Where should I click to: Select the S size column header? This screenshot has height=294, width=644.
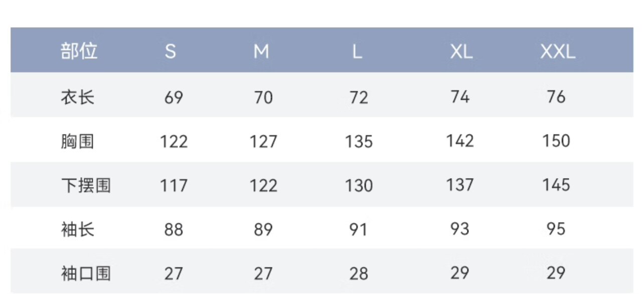(x=171, y=52)
